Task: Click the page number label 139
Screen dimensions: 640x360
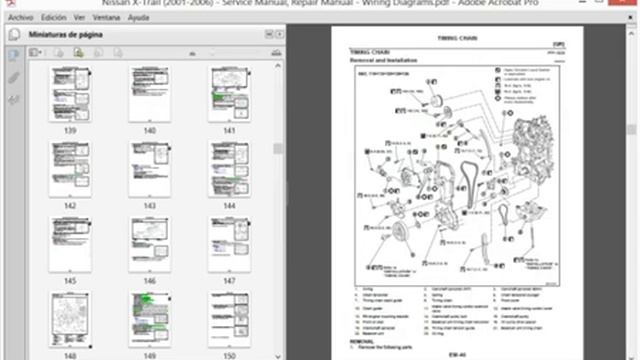Action: click(x=70, y=131)
